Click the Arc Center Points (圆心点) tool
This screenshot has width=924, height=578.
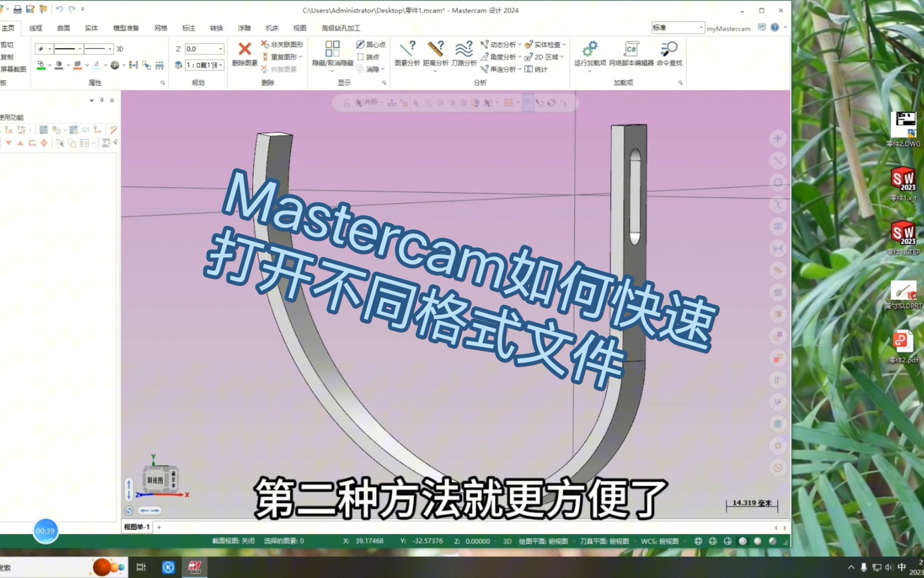coord(371,44)
